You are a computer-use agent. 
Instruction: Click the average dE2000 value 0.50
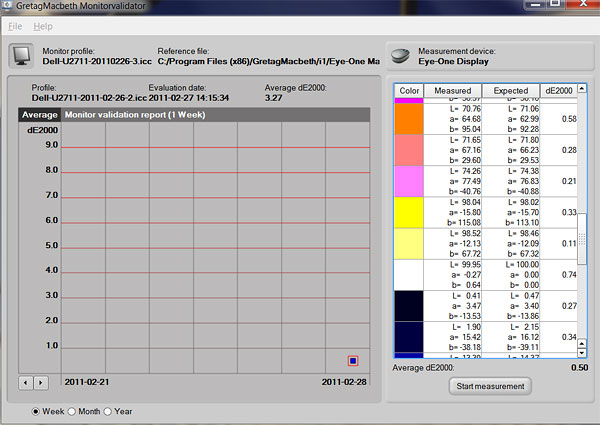tap(579, 368)
